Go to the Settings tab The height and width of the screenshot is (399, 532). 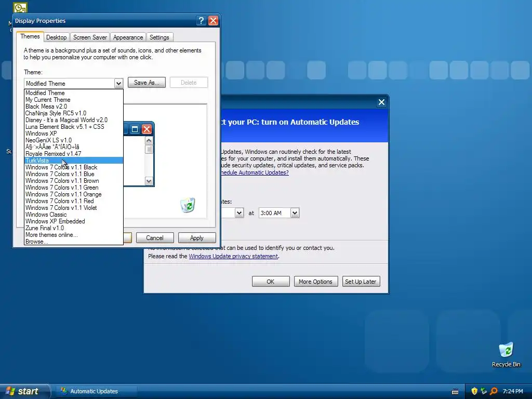tap(159, 37)
